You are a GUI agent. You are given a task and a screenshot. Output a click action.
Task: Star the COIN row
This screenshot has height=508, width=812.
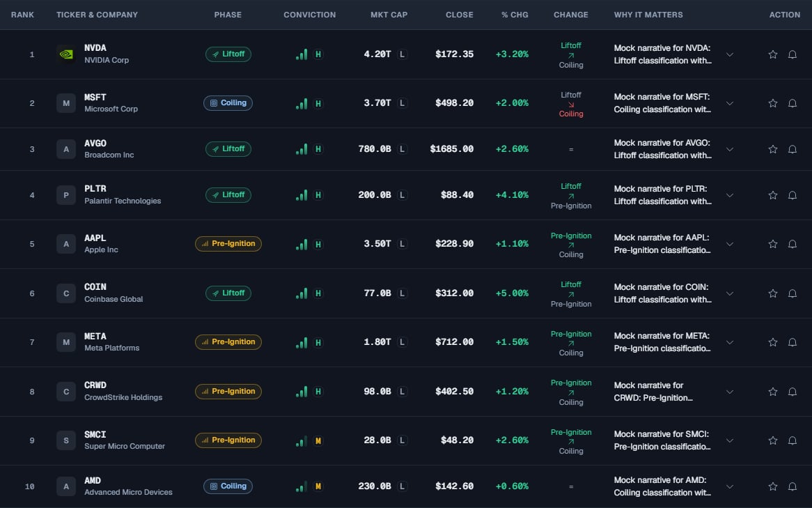click(772, 293)
